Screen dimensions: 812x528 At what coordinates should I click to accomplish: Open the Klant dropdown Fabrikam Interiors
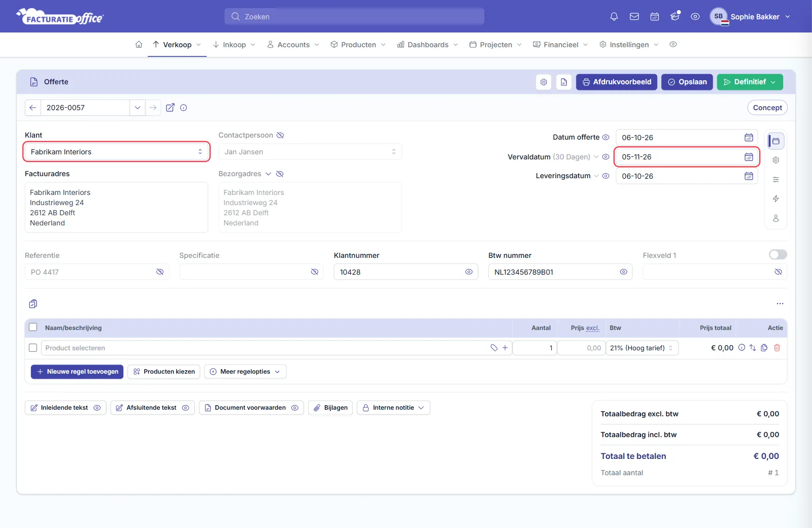click(117, 152)
